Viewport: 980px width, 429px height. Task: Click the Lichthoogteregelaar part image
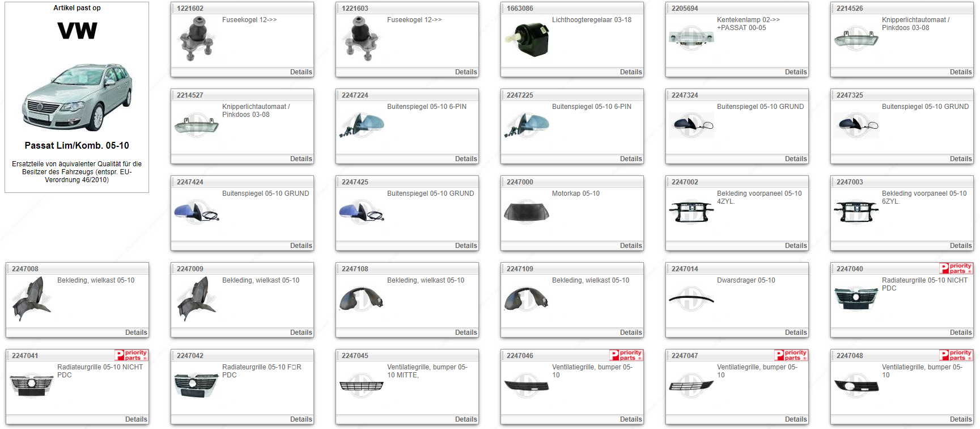point(527,39)
